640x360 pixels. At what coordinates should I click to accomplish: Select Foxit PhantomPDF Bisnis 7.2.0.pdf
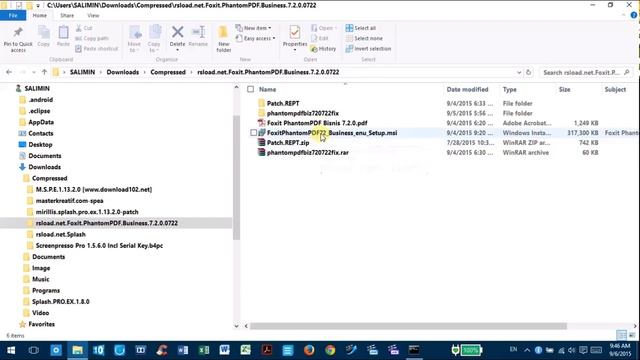(317, 123)
